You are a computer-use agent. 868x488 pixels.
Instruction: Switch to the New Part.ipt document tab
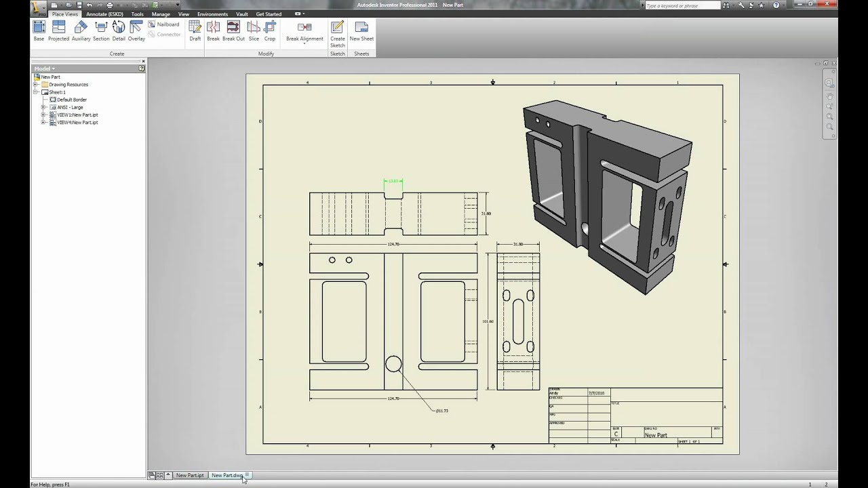(x=189, y=475)
